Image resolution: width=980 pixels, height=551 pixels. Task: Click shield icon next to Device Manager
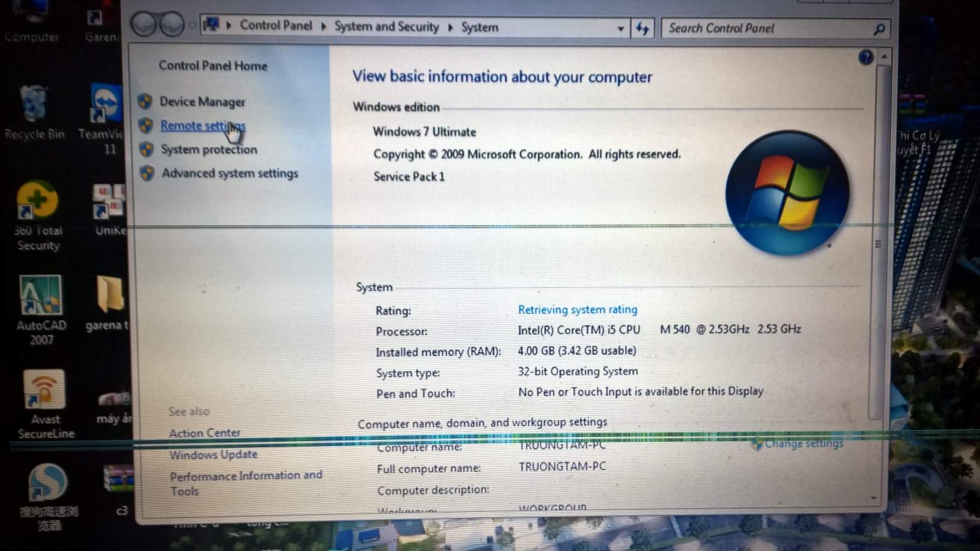145,101
